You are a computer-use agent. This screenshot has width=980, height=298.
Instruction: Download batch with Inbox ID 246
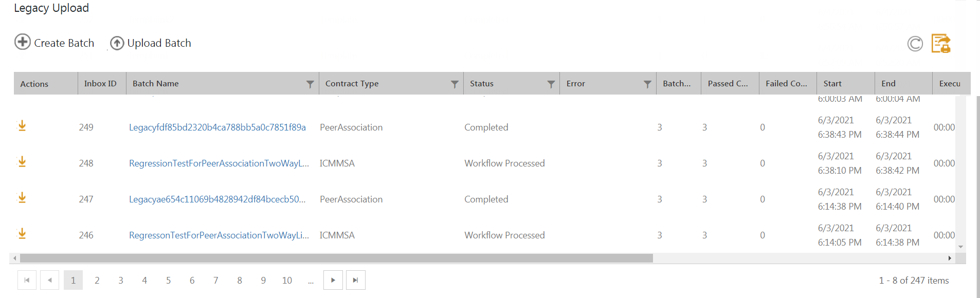pos(22,234)
